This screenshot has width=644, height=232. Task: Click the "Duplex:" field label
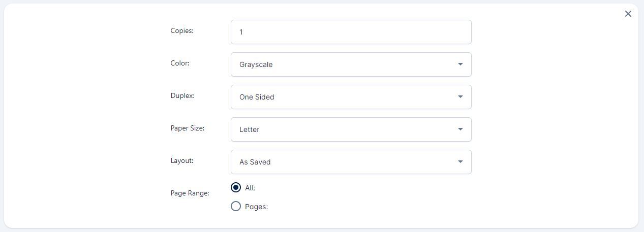182,95
